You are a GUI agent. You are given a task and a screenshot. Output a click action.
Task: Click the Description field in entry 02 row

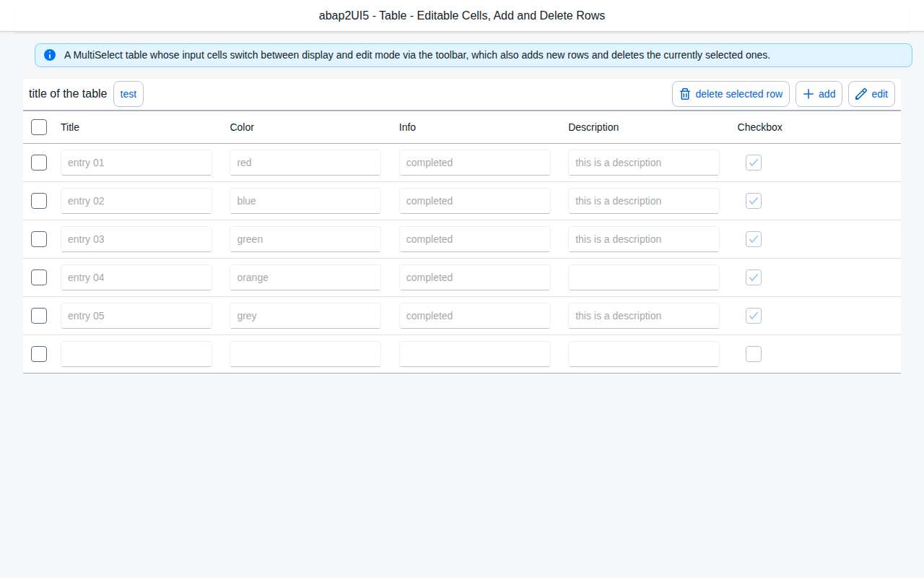pos(644,201)
